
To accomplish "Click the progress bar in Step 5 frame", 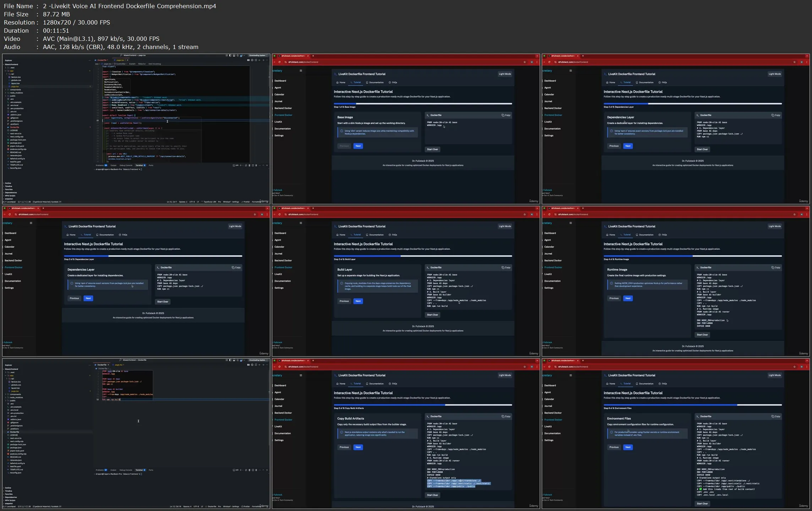I will click(423, 405).
